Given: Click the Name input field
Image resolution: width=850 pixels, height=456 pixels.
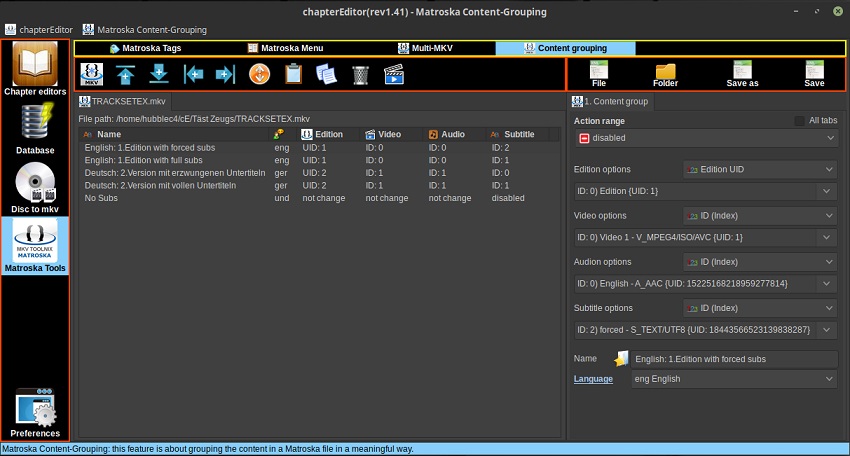Looking at the screenshot, I should [x=735, y=359].
